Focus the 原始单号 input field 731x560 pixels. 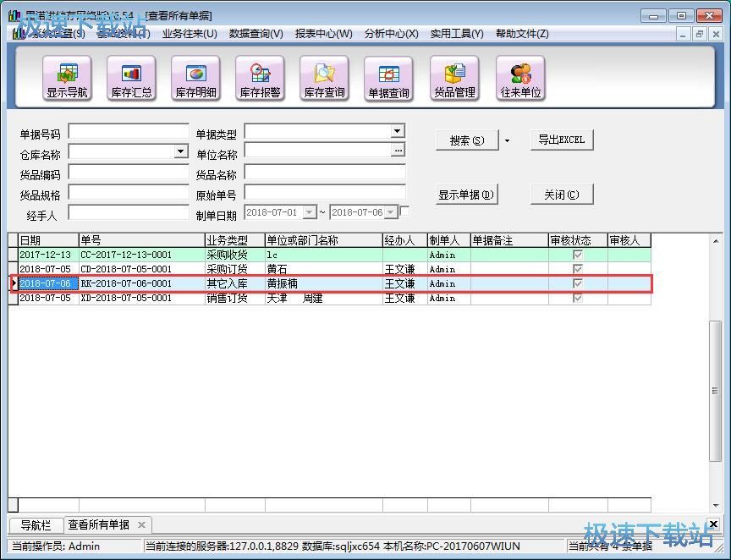pos(325,192)
